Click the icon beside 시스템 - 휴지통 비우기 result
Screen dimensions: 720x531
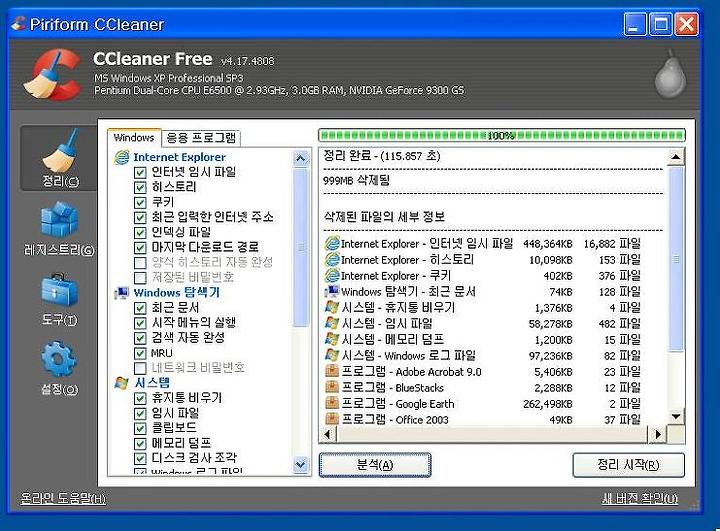332,307
